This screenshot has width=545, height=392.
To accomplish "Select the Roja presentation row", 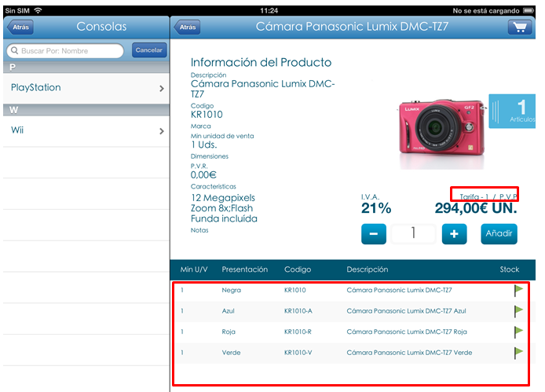I will coord(351,332).
